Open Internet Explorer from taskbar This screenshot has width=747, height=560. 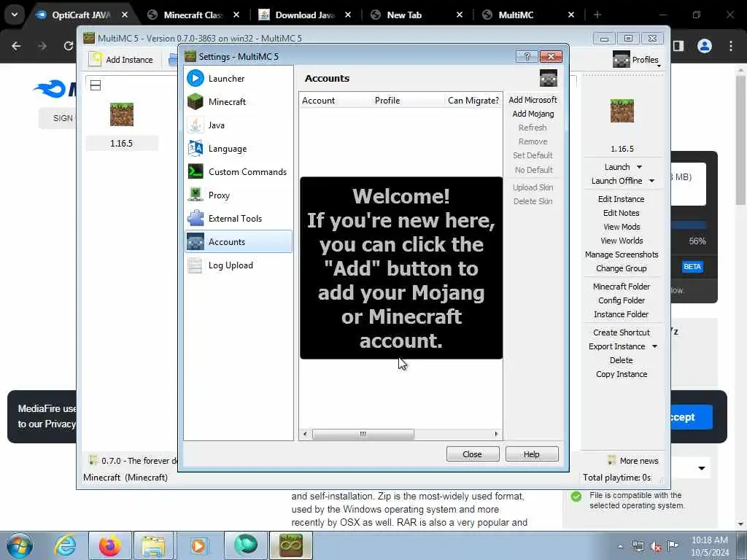(x=65, y=545)
